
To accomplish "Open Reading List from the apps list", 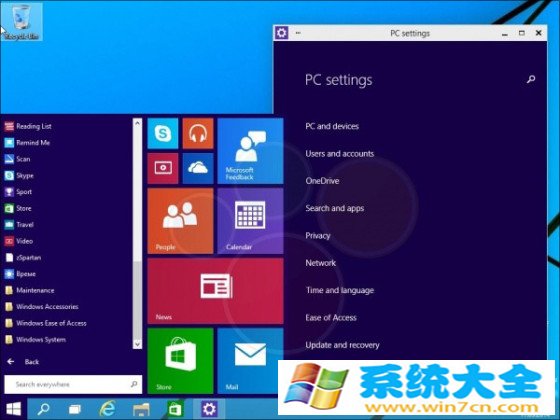I will click(29, 126).
